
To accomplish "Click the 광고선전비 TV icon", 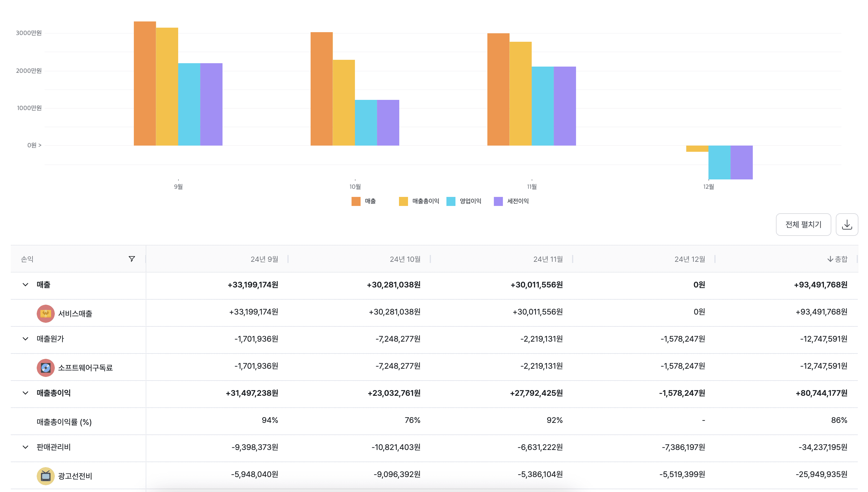I will tap(46, 476).
